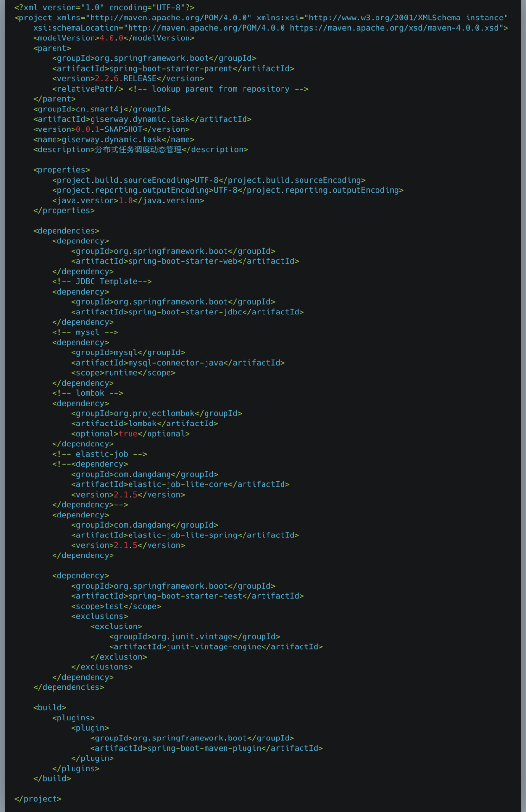
Task: Click the mysql-connector-java artifactId line
Action: pyautogui.click(x=178, y=363)
